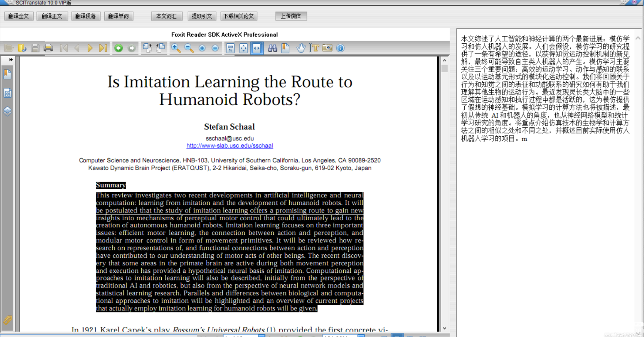The width and height of the screenshot is (644, 337).
Task: Expand the left navigation panel arrows
Action: tap(11, 59)
